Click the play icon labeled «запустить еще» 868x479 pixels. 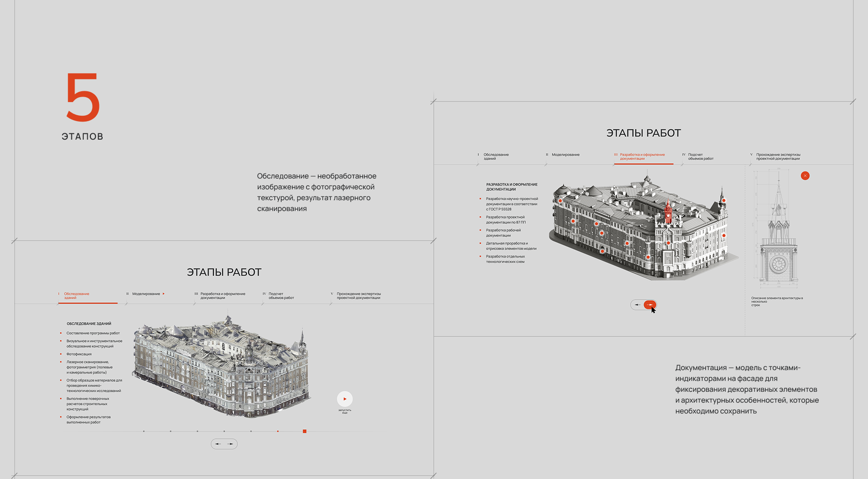coord(344,399)
